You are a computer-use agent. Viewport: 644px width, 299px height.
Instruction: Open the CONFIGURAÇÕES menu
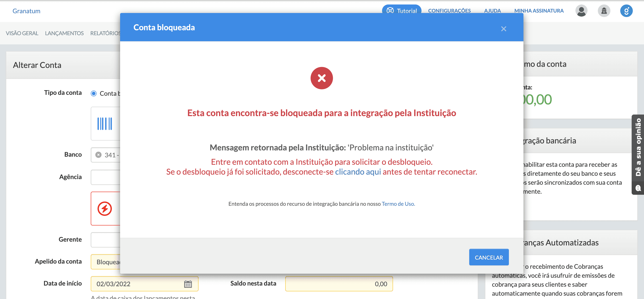point(449,11)
